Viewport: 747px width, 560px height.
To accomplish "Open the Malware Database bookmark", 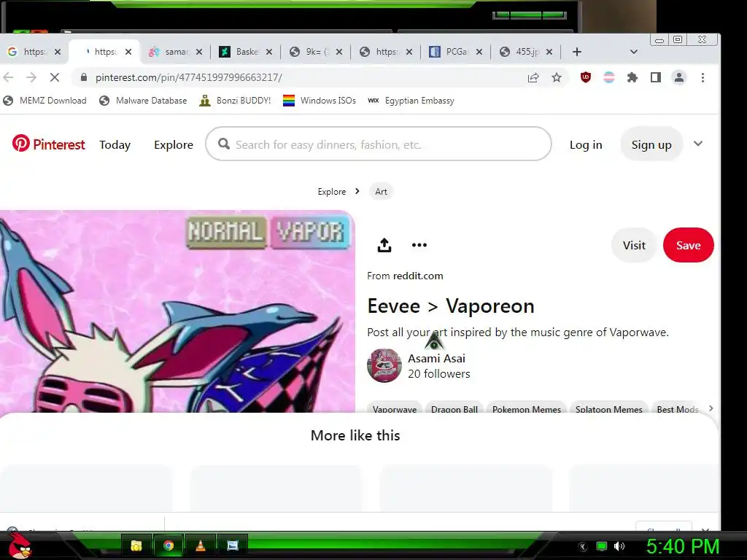I will (143, 101).
